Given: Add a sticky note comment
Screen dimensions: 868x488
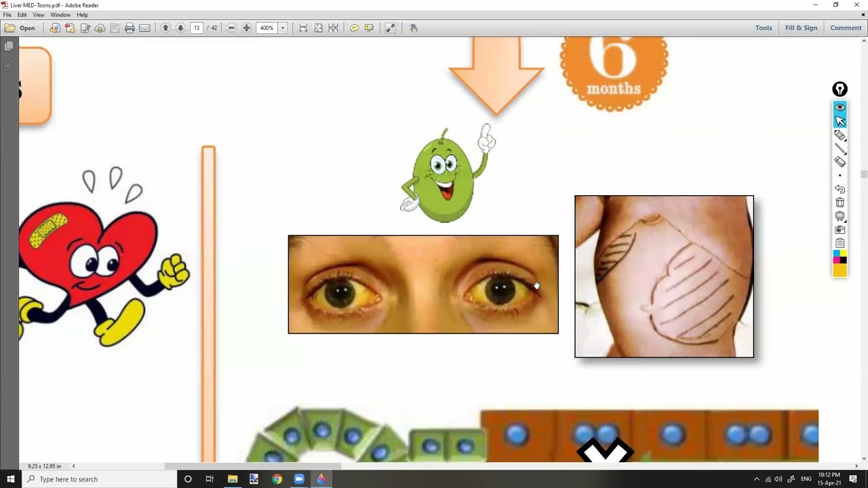Looking at the screenshot, I should (x=354, y=28).
